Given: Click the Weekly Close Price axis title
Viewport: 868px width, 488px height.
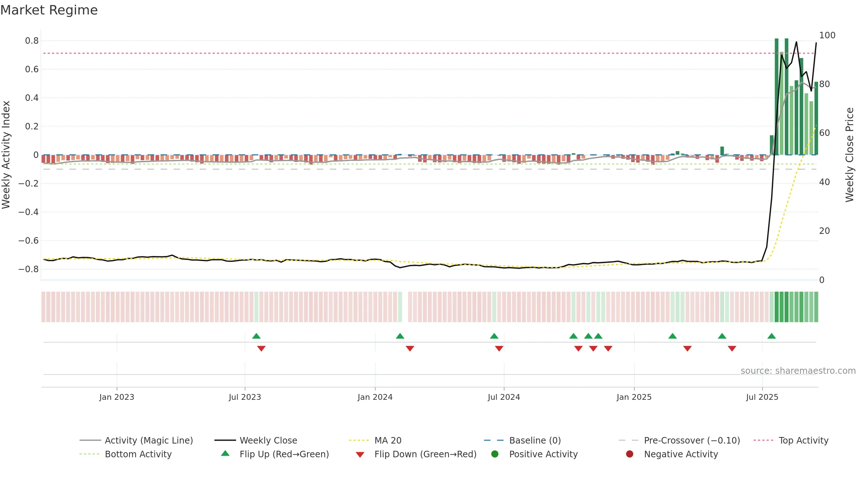Looking at the screenshot, I should point(850,155).
